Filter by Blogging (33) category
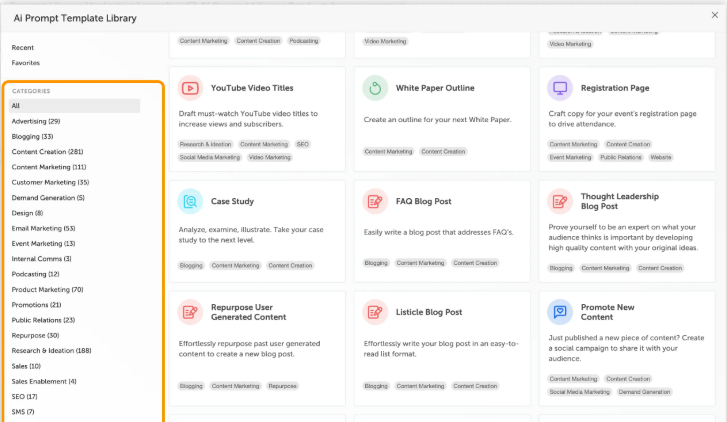 click(x=32, y=136)
